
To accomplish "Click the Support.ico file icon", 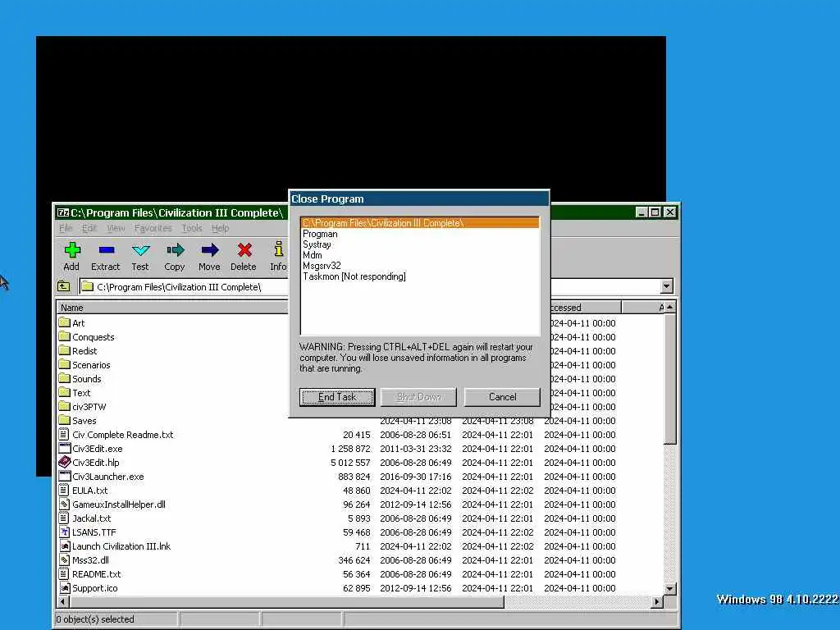I will pos(64,587).
